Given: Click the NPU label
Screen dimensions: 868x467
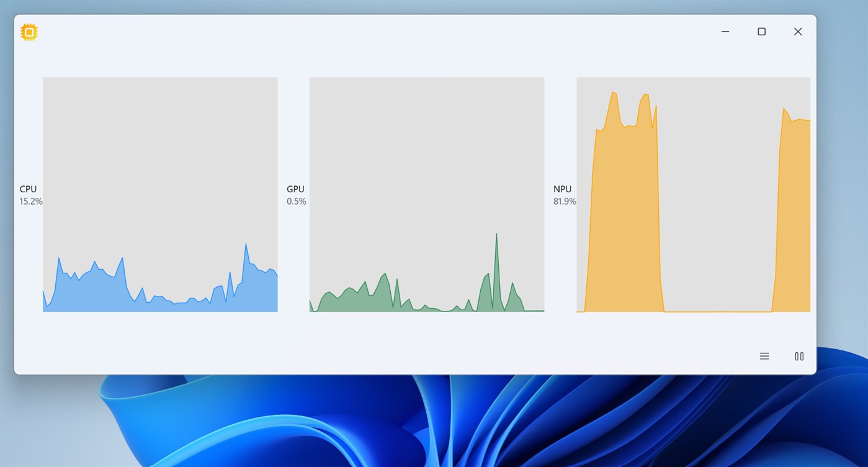Looking at the screenshot, I should point(563,189).
